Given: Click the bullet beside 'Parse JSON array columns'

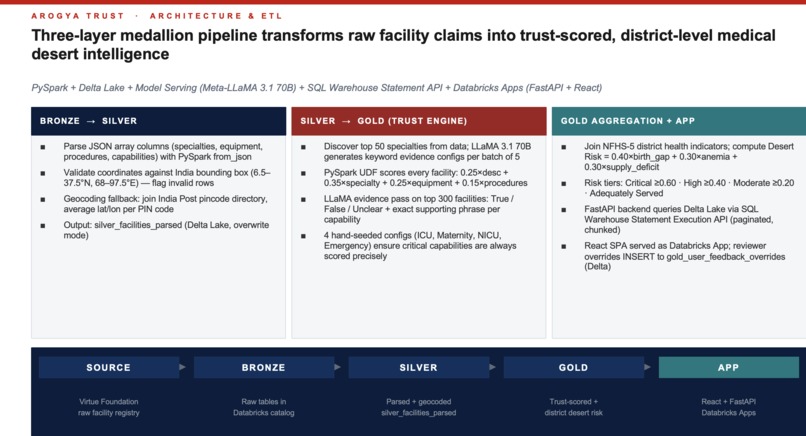Looking at the screenshot, I should pyautogui.click(x=43, y=147).
